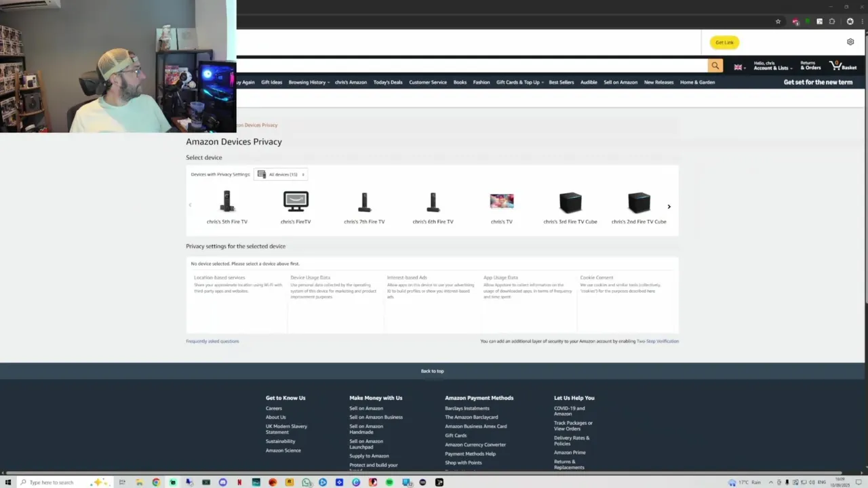Screen dimensions: 868x488
Task: Open Home & Garden in the nav bar
Action: point(698,83)
